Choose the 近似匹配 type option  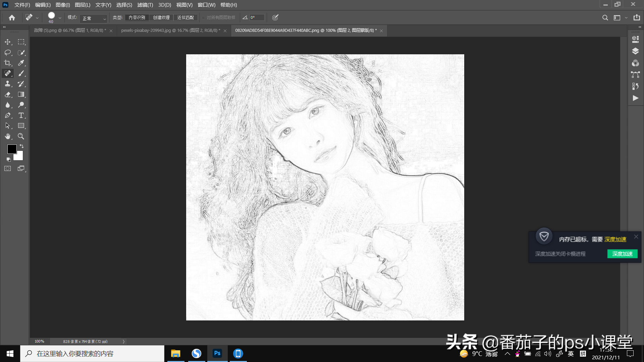click(x=185, y=18)
